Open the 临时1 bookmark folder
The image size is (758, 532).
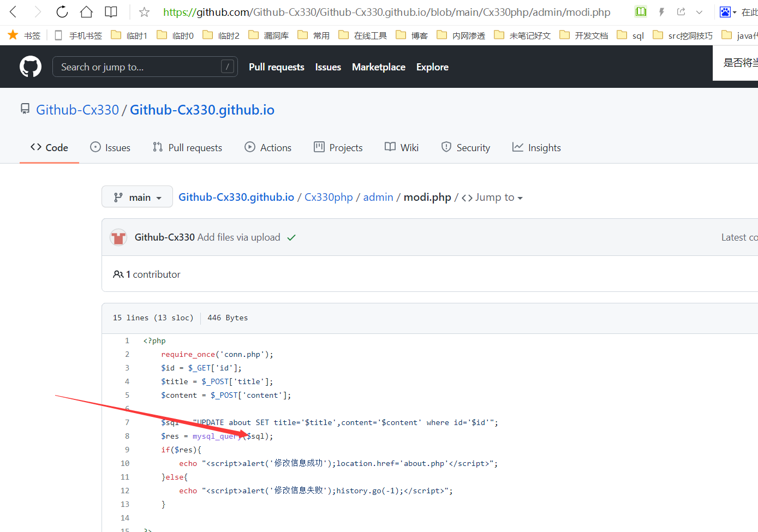(x=129, y=35)
